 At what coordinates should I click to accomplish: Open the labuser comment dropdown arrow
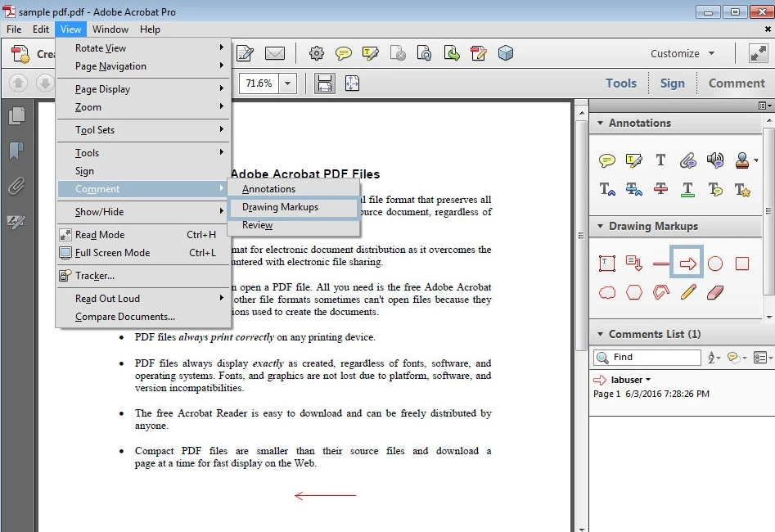click(x=648, y=380)
